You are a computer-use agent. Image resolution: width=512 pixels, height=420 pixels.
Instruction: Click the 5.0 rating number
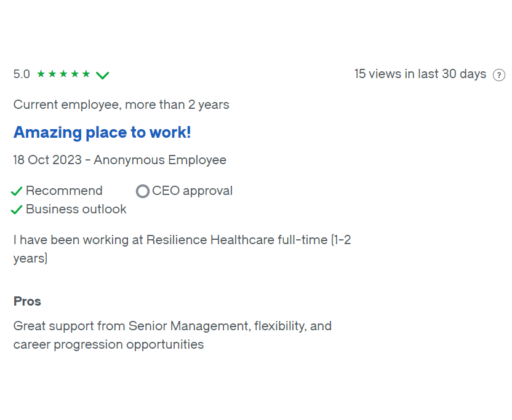22,74
